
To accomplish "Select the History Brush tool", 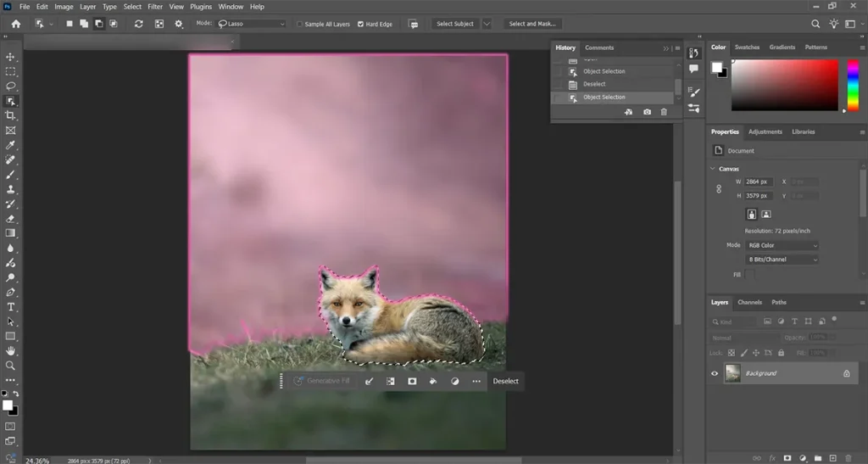I will [x=10, y=204].
